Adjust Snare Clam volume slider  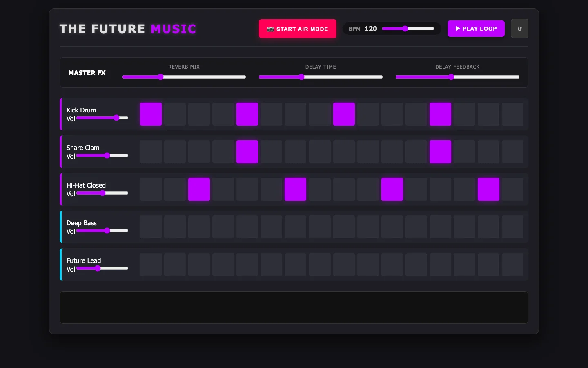pos(102,155)
